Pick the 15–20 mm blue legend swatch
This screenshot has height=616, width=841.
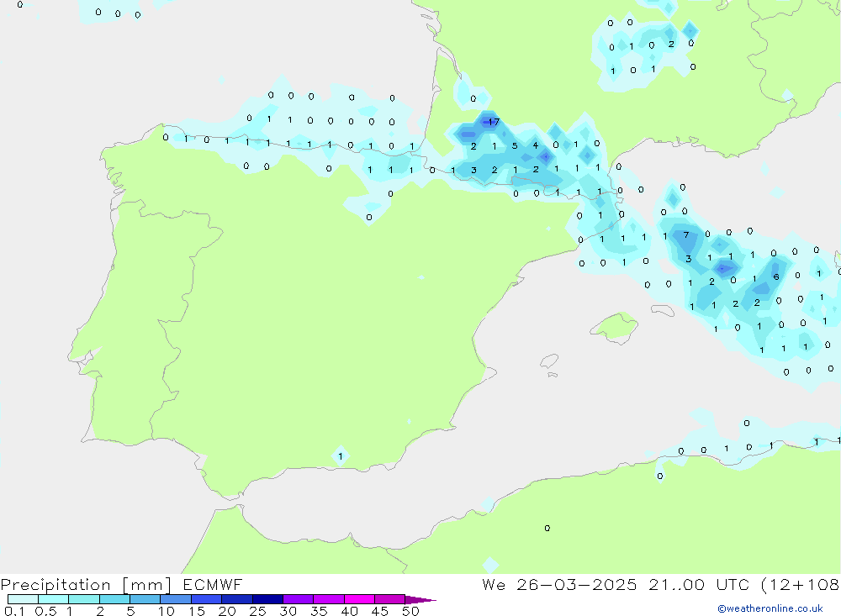[207, 599]
